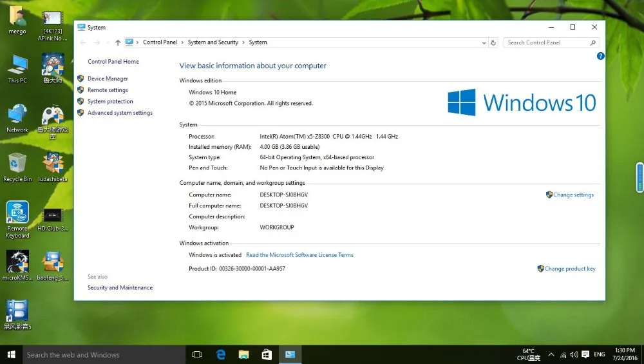644x364 pixels.
Task: Expand chevron after Control Panel breadcrumb
Action: point(182,43)
